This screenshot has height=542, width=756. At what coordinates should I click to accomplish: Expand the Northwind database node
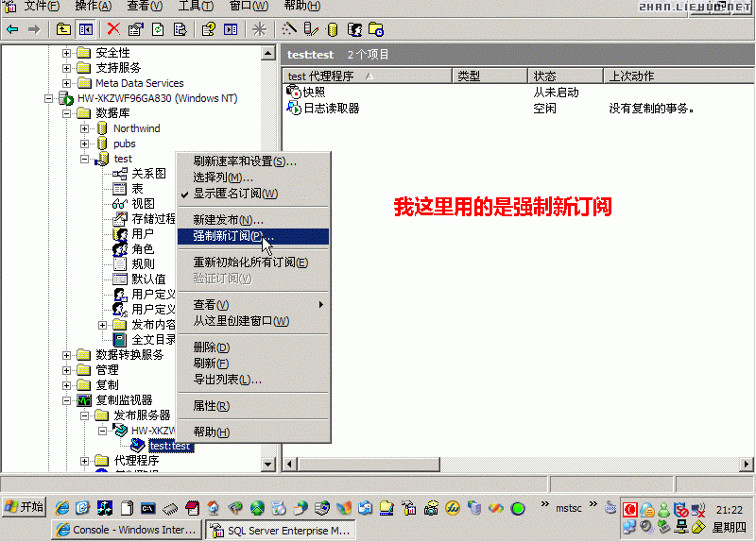pyautogui.click(x=84, y=128)
